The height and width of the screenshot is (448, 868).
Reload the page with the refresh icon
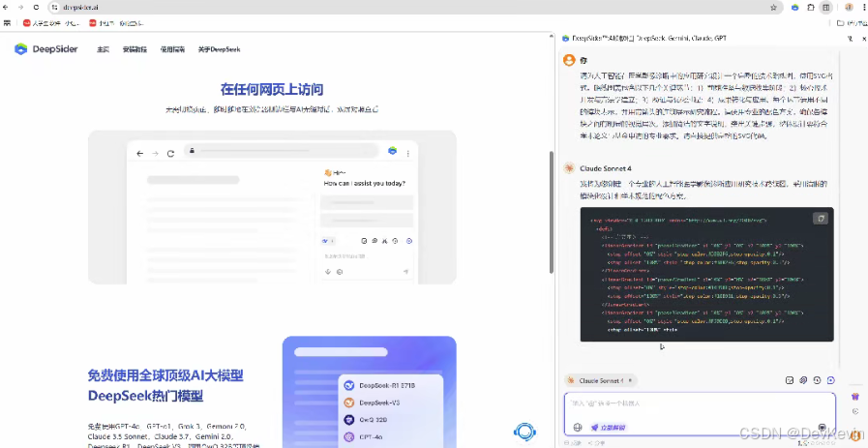[37, 7]
